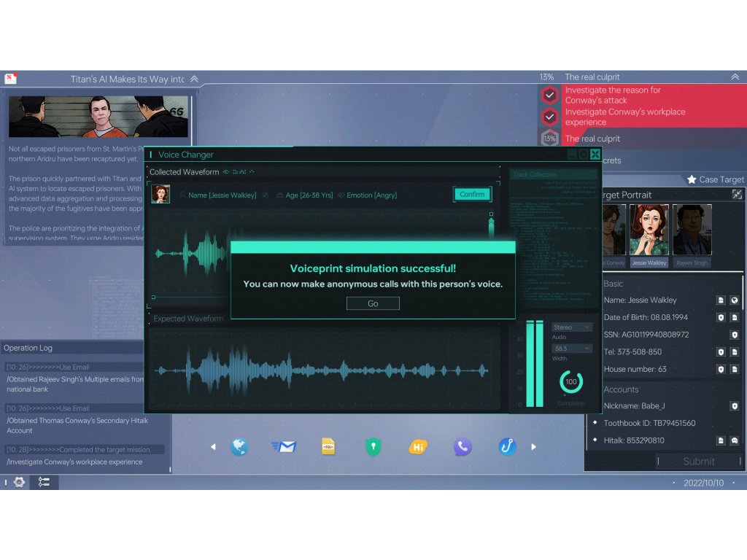Image resolution: width=747 pixels, height=560 pixels.
Task: Open the blue phishing hook tool
Action: [x=508, y=447]
